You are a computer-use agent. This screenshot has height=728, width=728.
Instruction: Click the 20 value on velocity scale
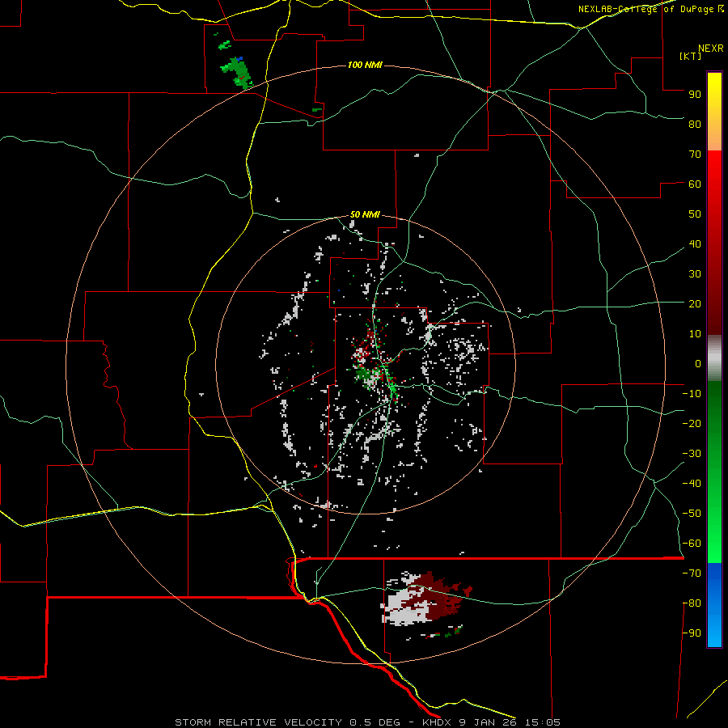695,303
